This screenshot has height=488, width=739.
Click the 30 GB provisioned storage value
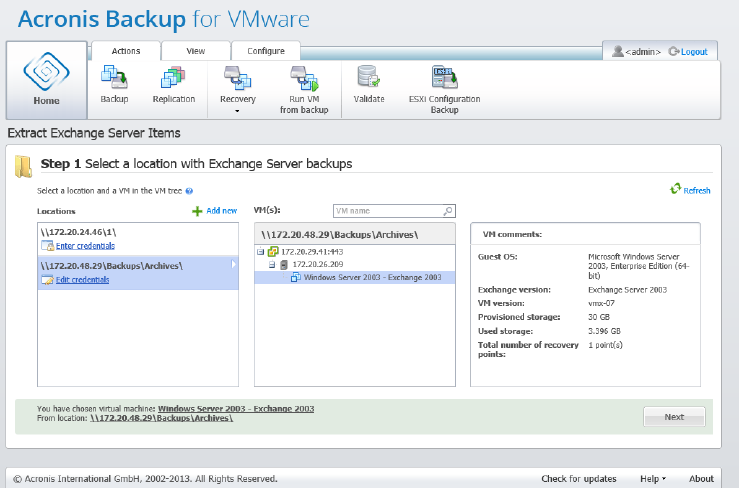pos(599,317)
